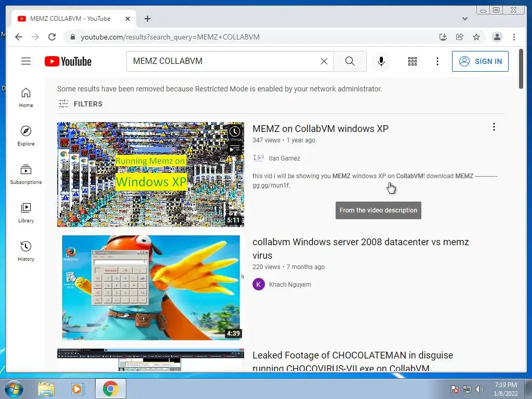
Task: Open Windows Explorer from the taskbar
Action: (46, 389)
